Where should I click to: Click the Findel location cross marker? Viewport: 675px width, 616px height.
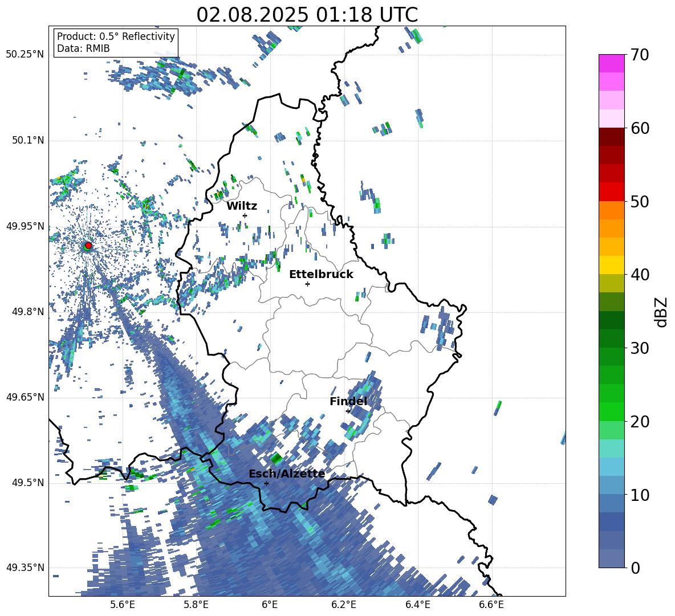(348, 411)
